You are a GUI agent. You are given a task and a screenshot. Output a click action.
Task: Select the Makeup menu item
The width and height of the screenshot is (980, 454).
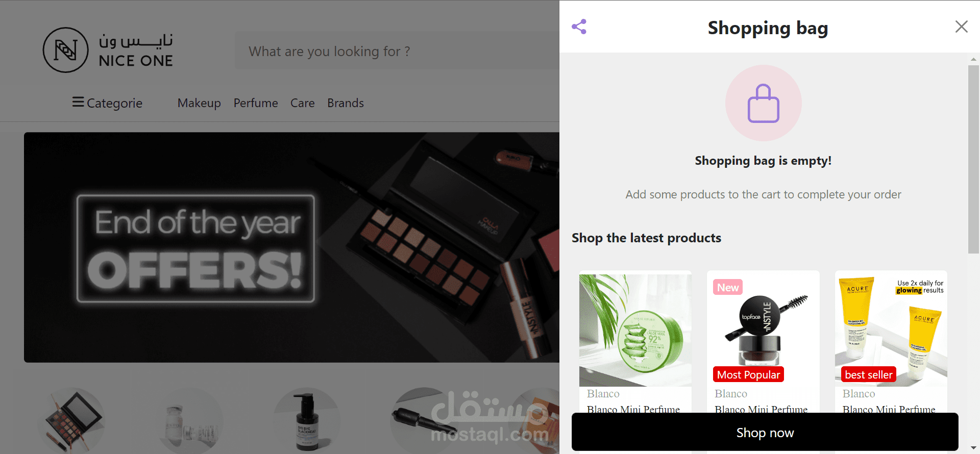click(x=199, y=103)
